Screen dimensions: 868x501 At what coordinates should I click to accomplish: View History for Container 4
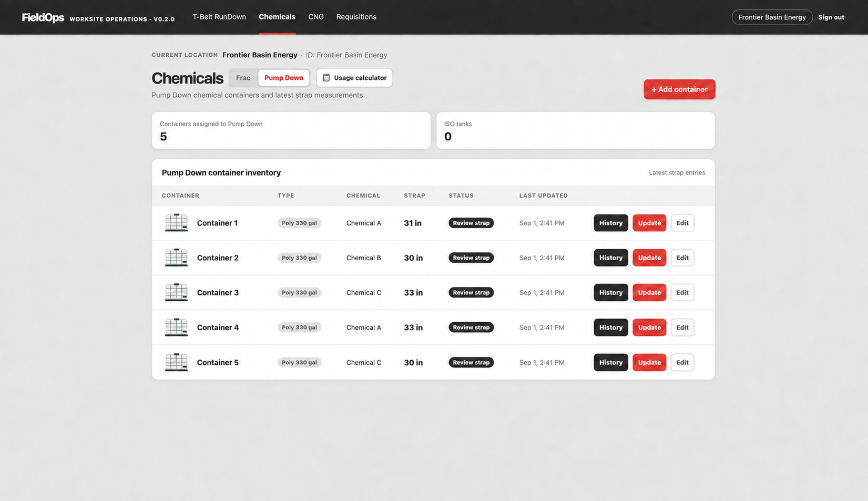(x=611, y=328)
